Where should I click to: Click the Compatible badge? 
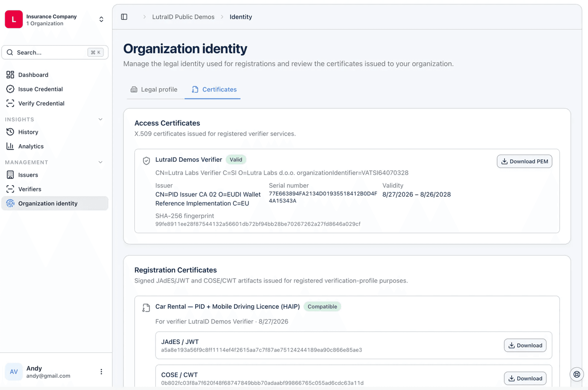coord(322,307)
